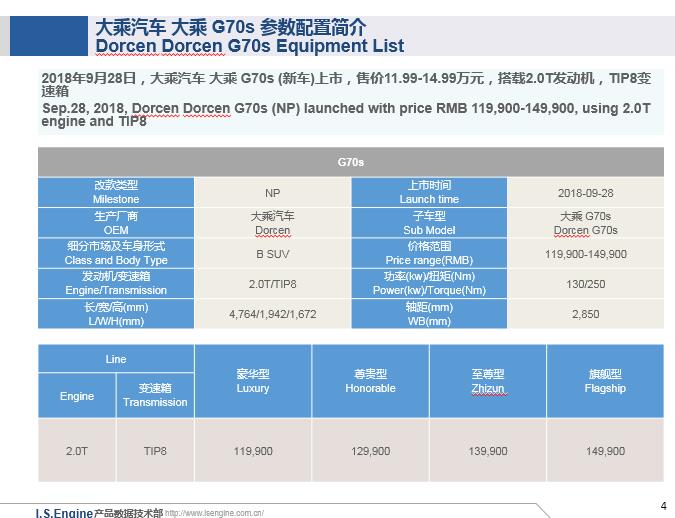Click the 'Engine/Transmission' label cell
This screenshot has width=675, height=518.
116,284
